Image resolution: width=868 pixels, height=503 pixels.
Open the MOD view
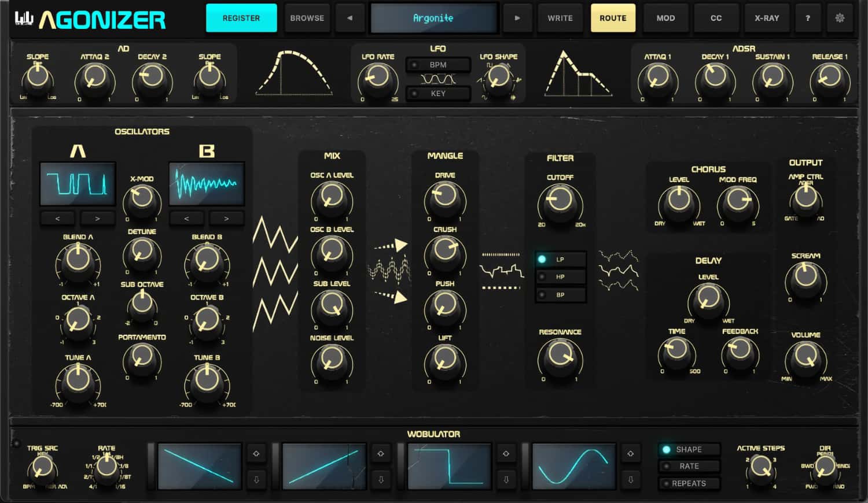[x=665, y=18]
